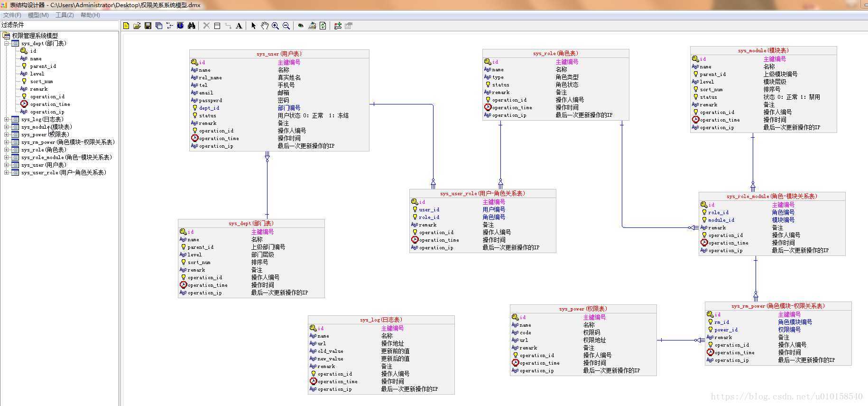This screenshot has width=868, height=406.
Task: Expand the sys_user_role tree node
Action: tap(7, 172)
